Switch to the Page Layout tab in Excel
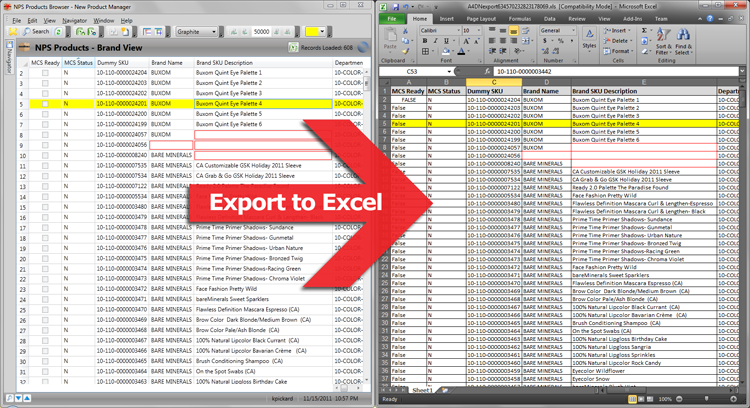The image size is (750, 408). (481, 19)
